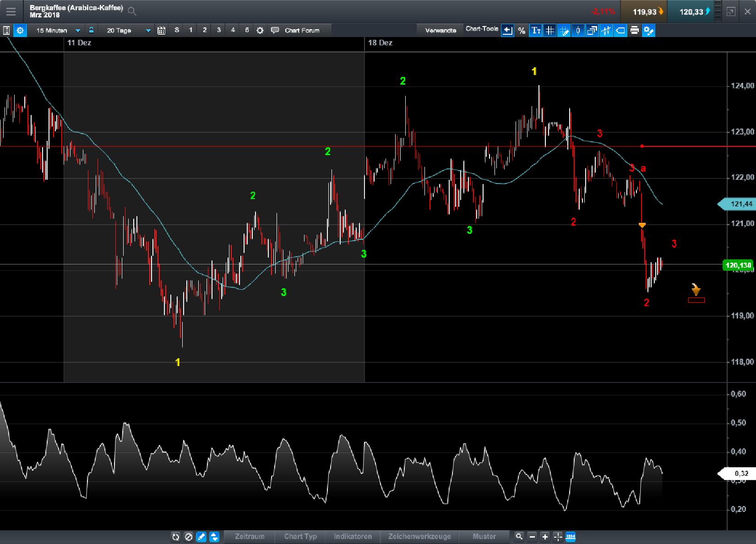Enable the pencil drawing toggle at bottom bar
Viewport: 756px width, 544px height.
(201, 537)
